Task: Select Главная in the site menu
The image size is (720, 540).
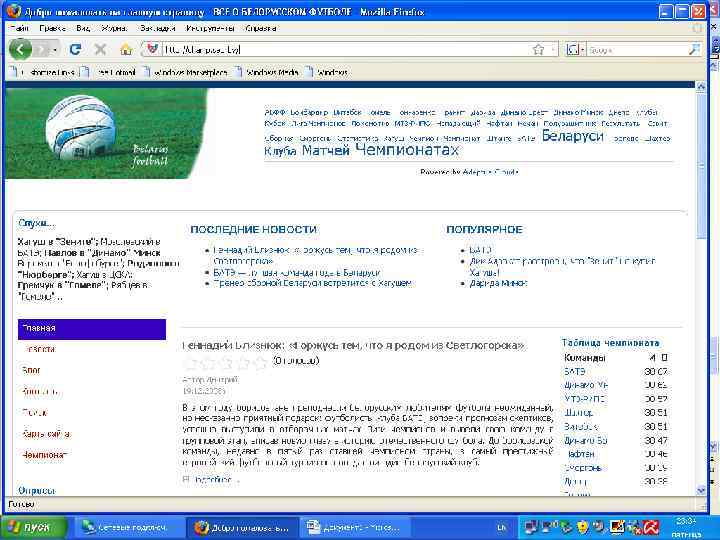Action: [x=92, y=329]
